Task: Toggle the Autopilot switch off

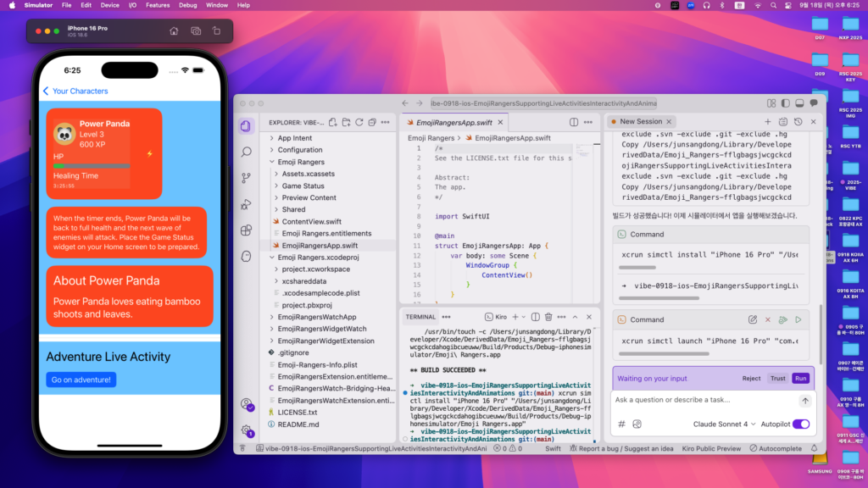Action: [x=800, y=424]
